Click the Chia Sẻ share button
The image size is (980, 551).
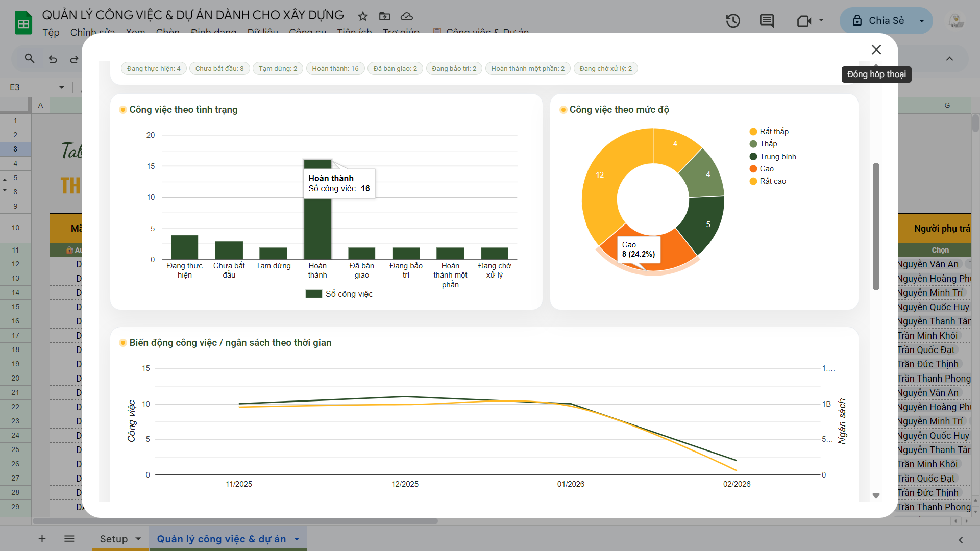tap(878, 21)
